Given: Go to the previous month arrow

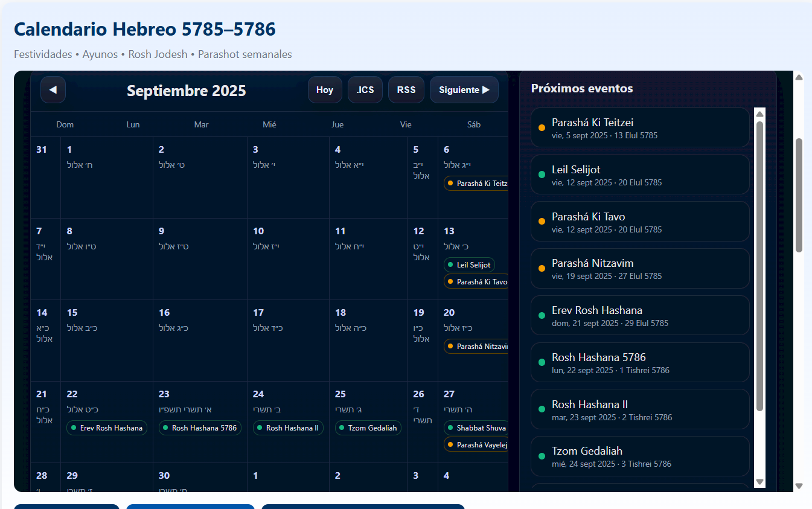Looking at the screenshot, I should 53,90.
